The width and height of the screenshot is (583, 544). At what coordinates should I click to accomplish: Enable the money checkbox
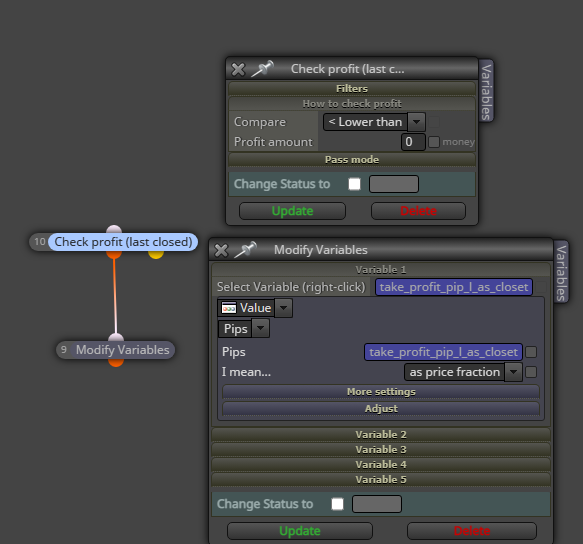434,142
